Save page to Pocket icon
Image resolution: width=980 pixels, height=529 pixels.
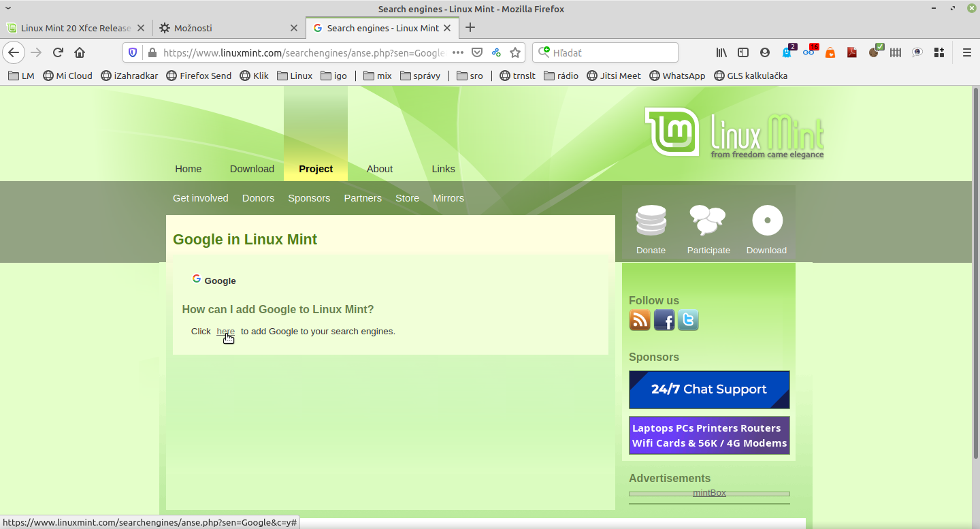(478, 52)
